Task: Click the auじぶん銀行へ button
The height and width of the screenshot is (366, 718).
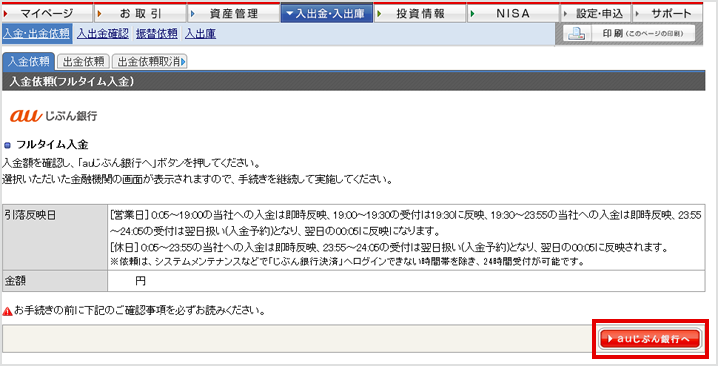Action: [650, 339]
